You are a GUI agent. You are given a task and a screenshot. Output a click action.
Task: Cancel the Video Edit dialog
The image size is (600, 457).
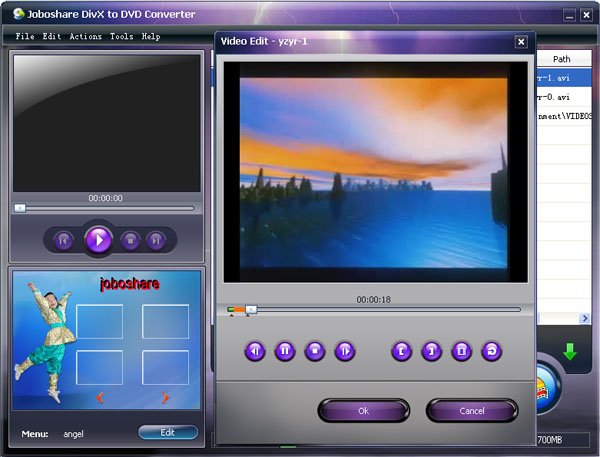pos(472,411)
